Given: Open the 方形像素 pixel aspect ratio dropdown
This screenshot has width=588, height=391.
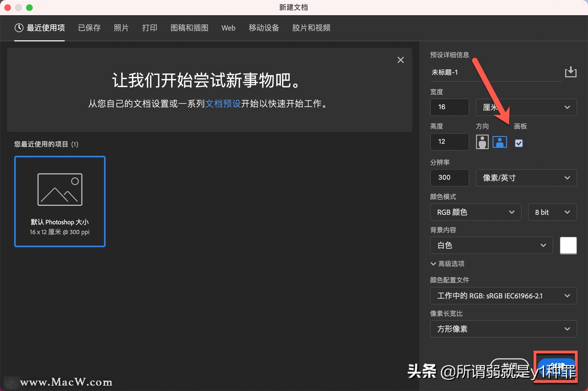Looking at the screenshot, I should (x=503, y=329).
